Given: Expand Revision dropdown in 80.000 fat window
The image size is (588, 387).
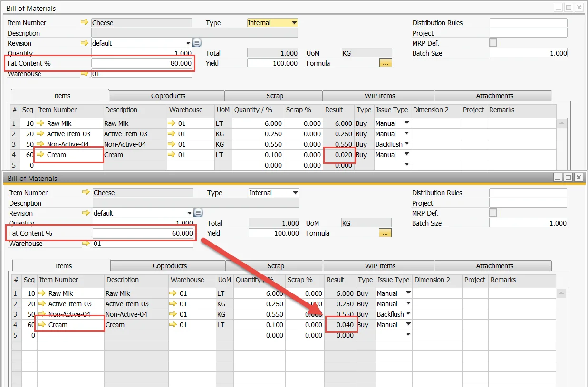Looking at the screenshot, I should tap(188, 43).
